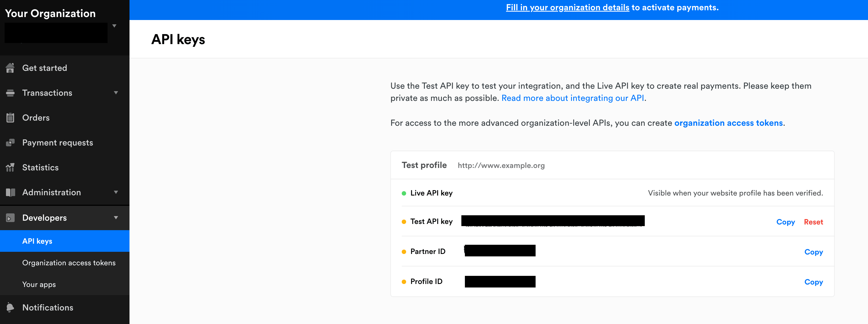Collapse the Developers submenu arrow
Screen dimensions: 868x324
116,218
